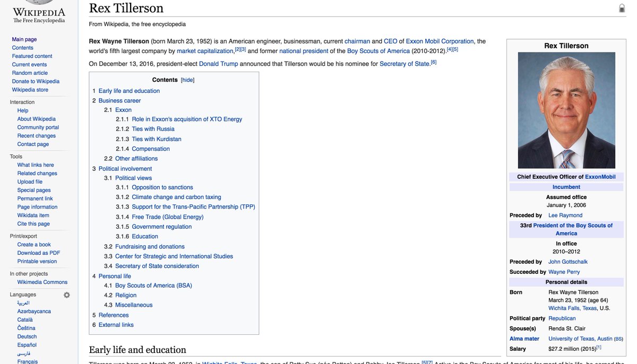
Task: Jump to Religion subsection
Action: coord(126,296)
